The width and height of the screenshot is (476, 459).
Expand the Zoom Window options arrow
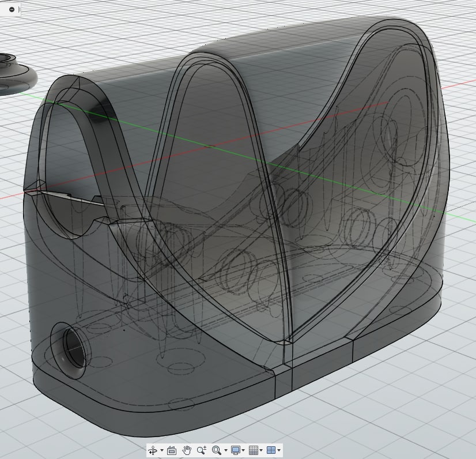[225, 450]
